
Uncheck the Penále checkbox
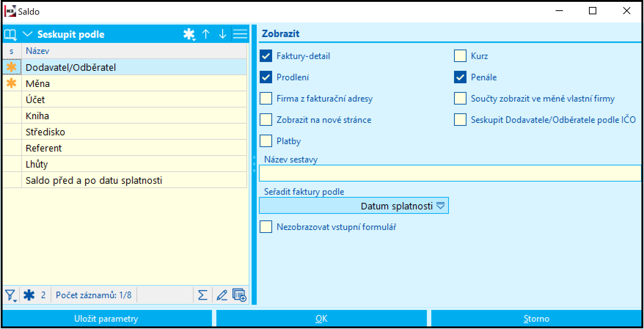click(460, 77)
